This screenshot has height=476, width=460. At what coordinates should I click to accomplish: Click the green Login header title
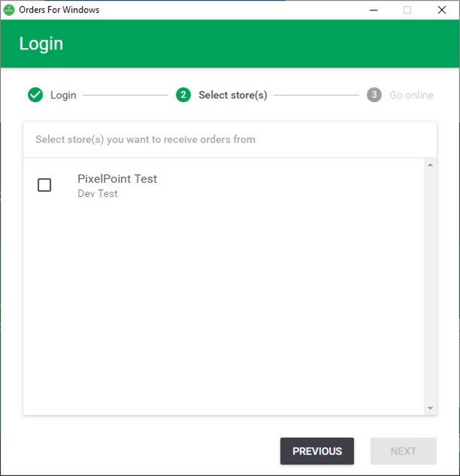(x=41, y=44)
